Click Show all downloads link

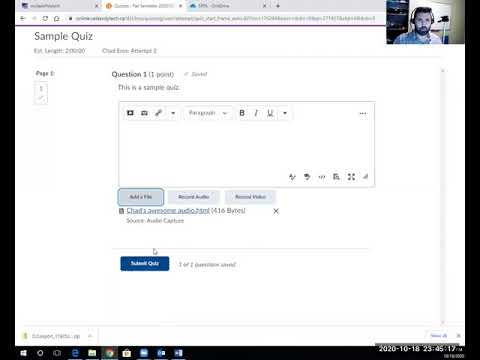point(438,336)
